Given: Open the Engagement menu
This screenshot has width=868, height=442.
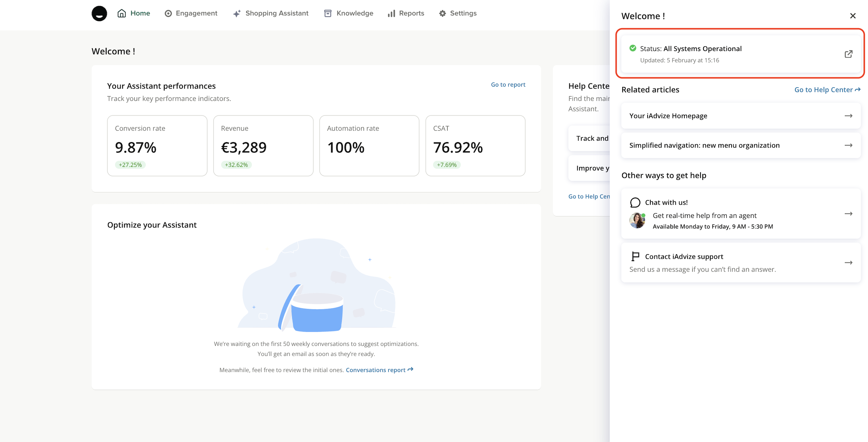Looking at the screenshot, I should tap(191, 13).
